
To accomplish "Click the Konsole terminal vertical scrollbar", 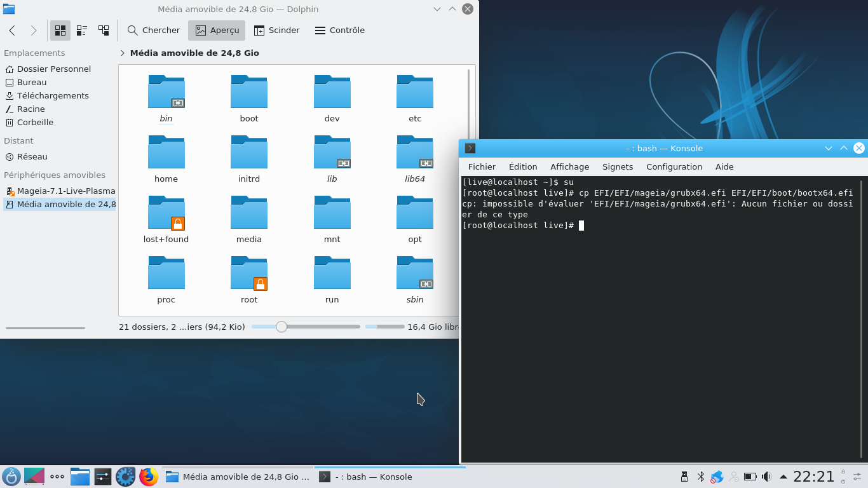I will point(861,319).
